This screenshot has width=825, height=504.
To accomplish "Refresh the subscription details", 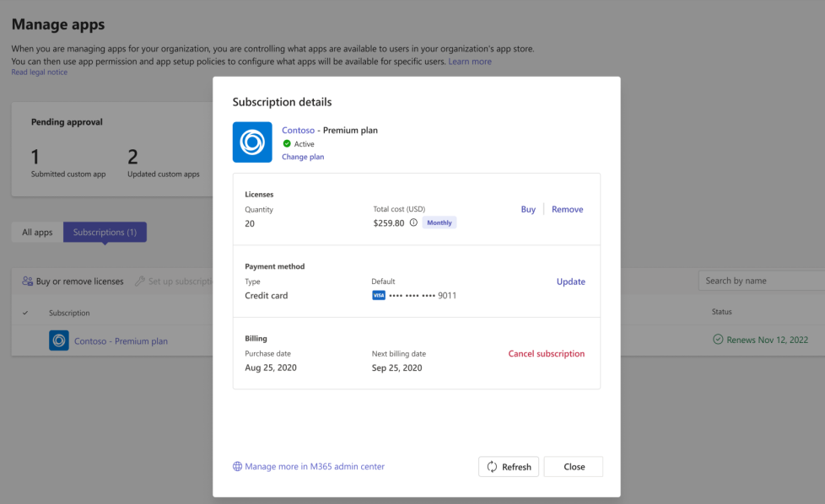I will (509, 467).
